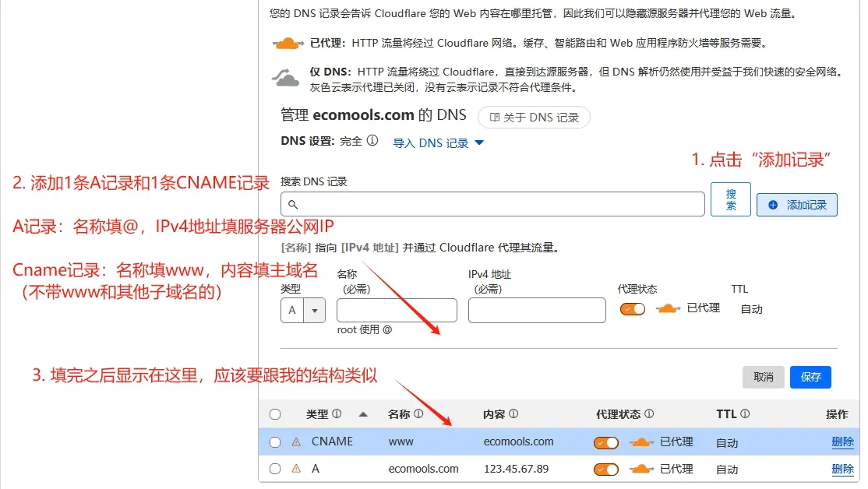Click info icon beside TTL column header

(x=745, y=413)
